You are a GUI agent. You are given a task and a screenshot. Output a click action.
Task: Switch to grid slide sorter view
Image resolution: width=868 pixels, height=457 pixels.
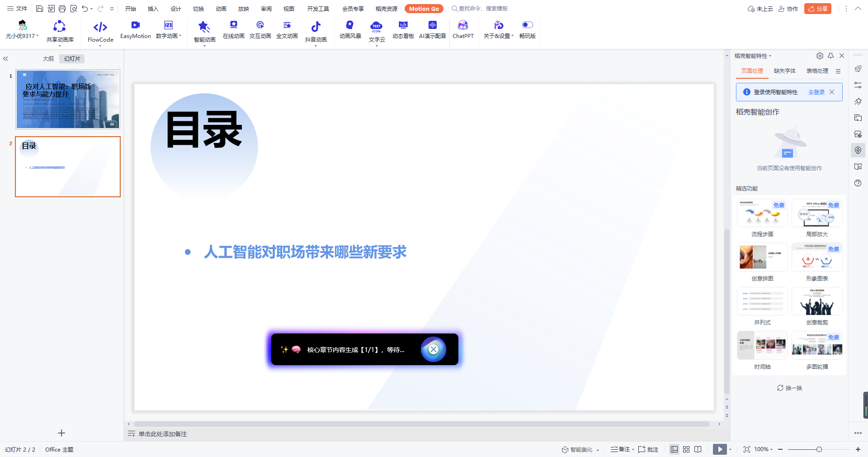(686, 449)
